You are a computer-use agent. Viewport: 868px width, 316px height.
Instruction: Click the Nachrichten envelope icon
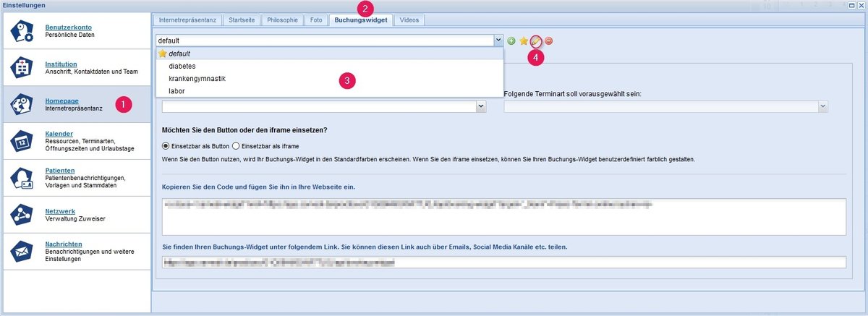tap(22, 250)
